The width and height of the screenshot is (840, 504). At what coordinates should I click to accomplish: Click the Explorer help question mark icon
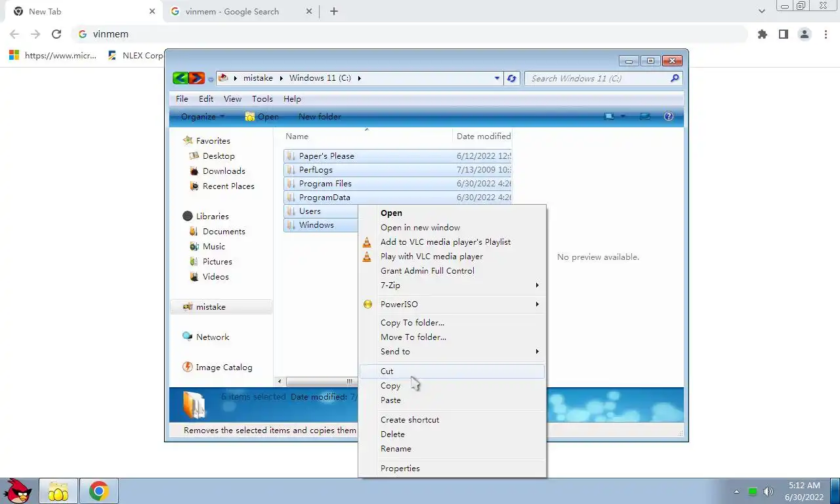tap(669, 116)
